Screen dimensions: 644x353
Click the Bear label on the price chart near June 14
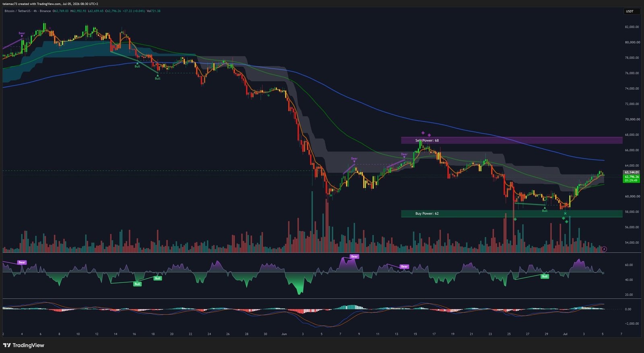[x=404, y=154]
